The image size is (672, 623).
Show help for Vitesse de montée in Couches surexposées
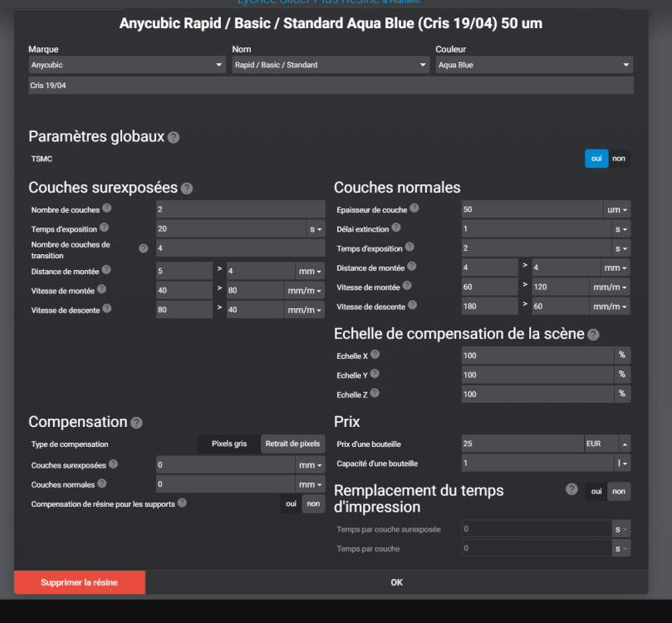[101, 289]
